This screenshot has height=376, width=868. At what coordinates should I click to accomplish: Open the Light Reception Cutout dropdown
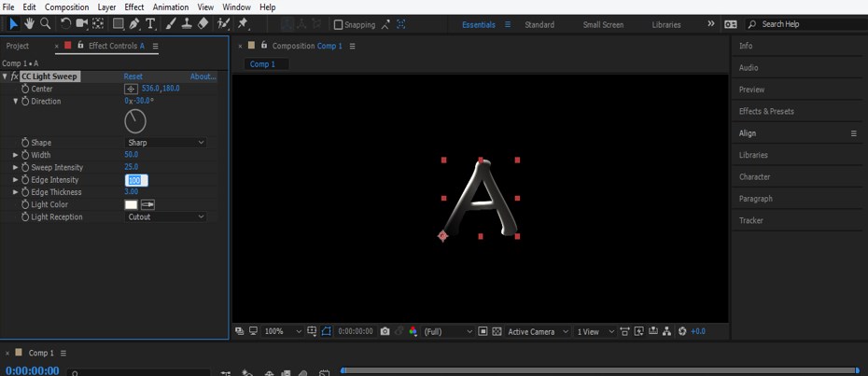[x=165, y=216]
